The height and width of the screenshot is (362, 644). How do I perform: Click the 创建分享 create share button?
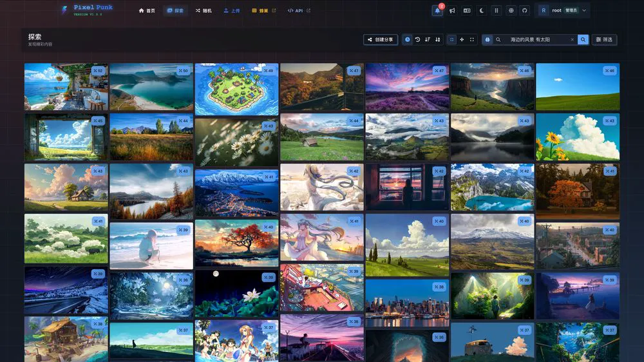point(381,39)
